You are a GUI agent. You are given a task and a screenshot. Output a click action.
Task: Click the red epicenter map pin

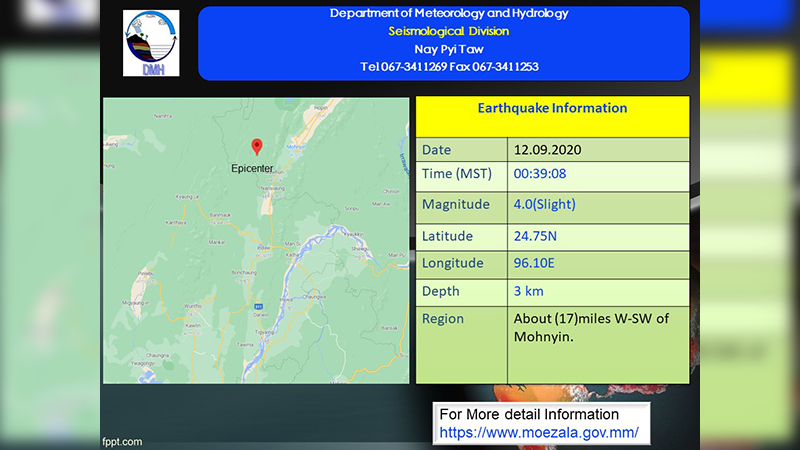click(x=257, y=147)
